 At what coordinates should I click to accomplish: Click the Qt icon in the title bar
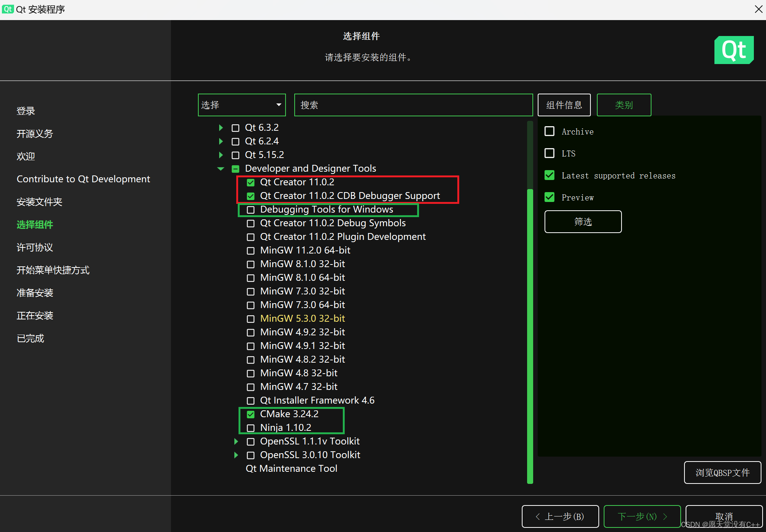click(8, 9)
